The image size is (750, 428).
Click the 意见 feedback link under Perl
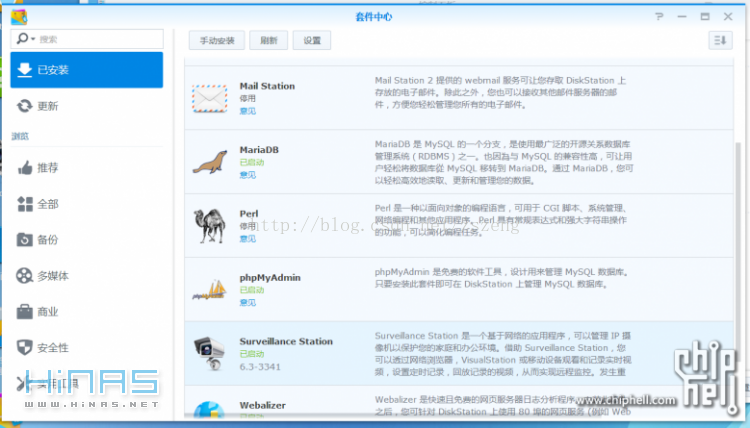pos(247,239)
